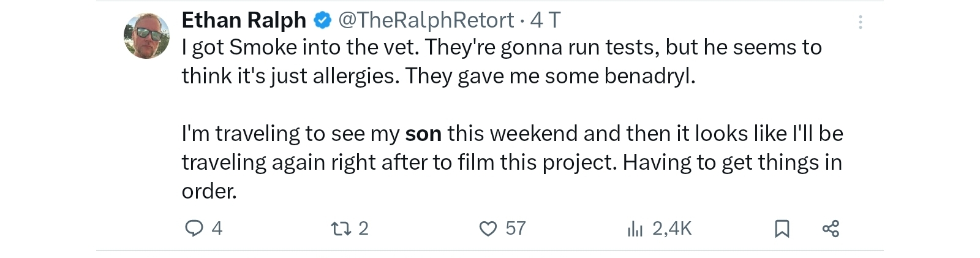The image size is (980, 258).
Task: Open Ethan Ralph's profile picture
Action: point(147,36)
